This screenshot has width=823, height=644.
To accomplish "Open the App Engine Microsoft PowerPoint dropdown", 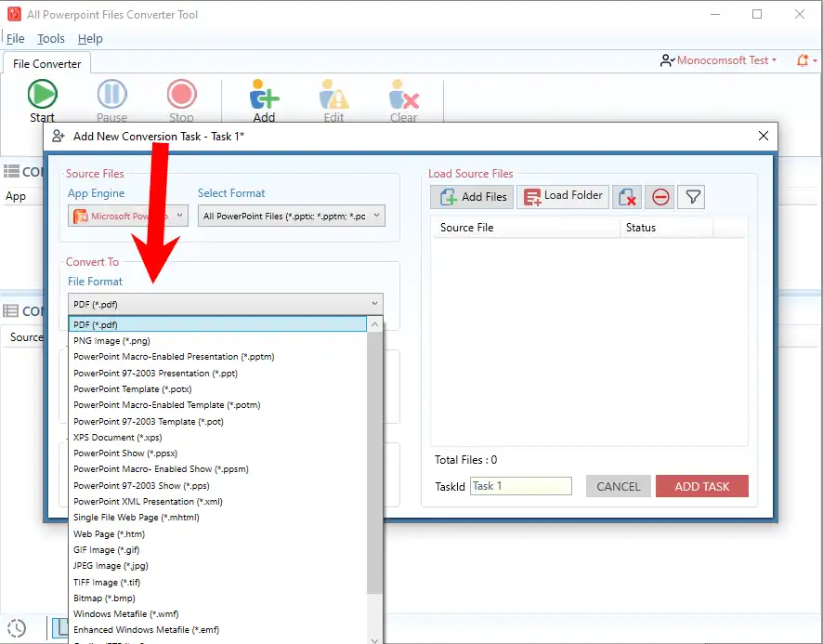I will click(x=128, y=216).
